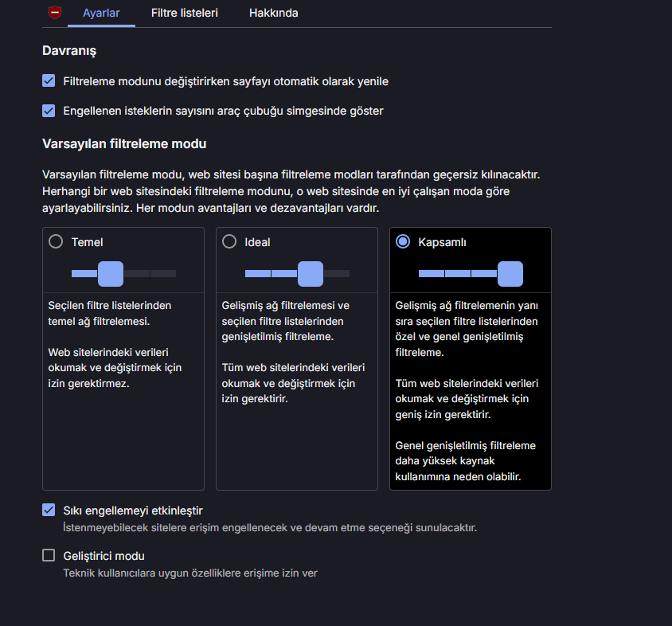
Task: Click the Kapsamlı mode slider thumb
Action: point(510,273)
